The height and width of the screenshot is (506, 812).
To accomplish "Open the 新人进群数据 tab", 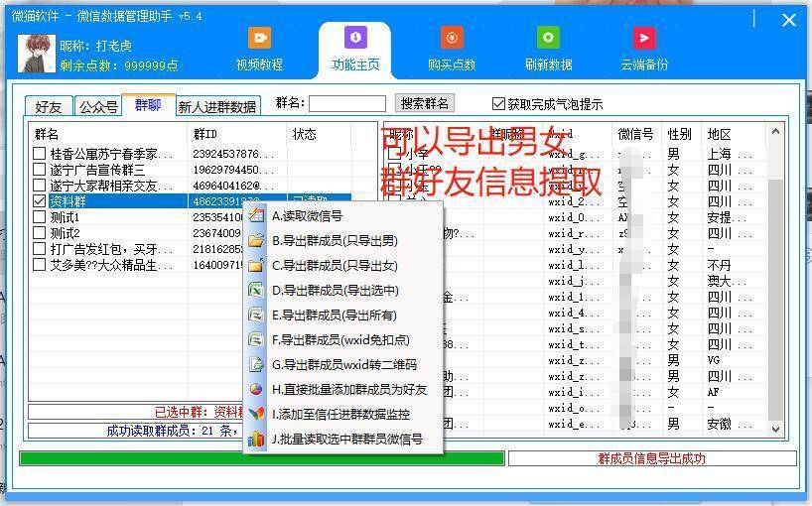I will [217, 107].
